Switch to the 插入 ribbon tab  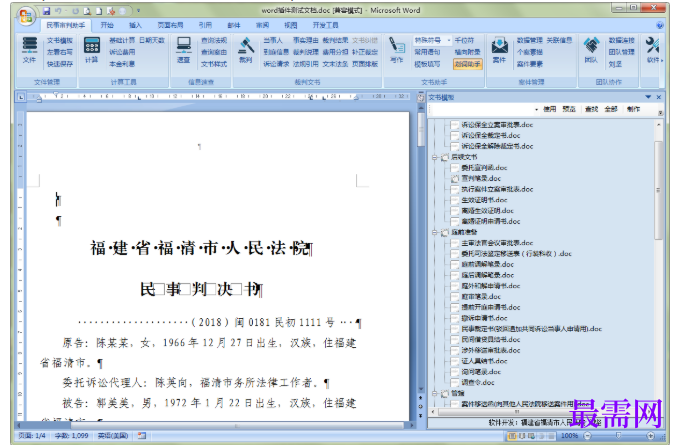[x=136, y=25]
